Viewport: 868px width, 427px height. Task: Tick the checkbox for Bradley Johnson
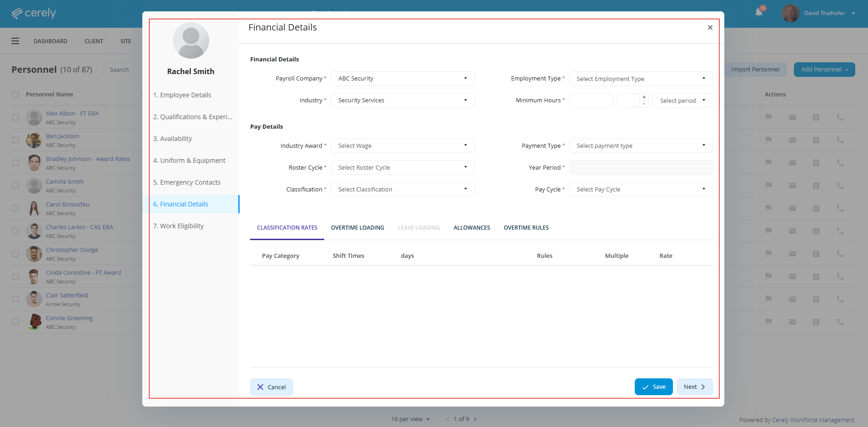point(15,163)
